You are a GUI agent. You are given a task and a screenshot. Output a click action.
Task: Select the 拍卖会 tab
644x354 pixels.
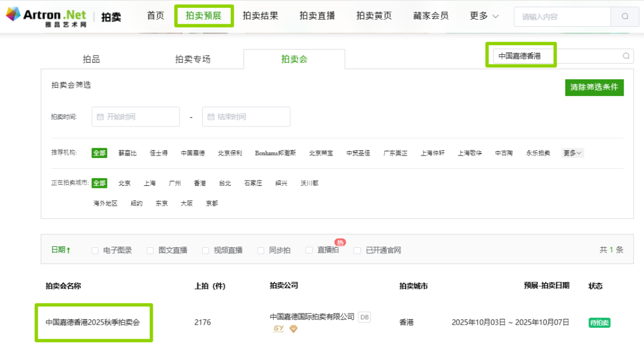point(294,59)
